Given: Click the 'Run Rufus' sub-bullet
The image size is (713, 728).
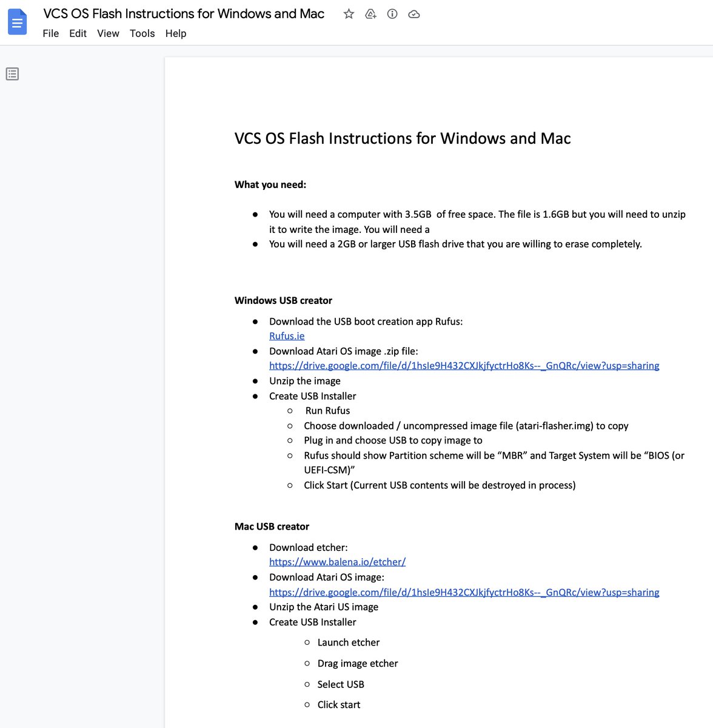Looking at the screenshot, I should point(327,411).
